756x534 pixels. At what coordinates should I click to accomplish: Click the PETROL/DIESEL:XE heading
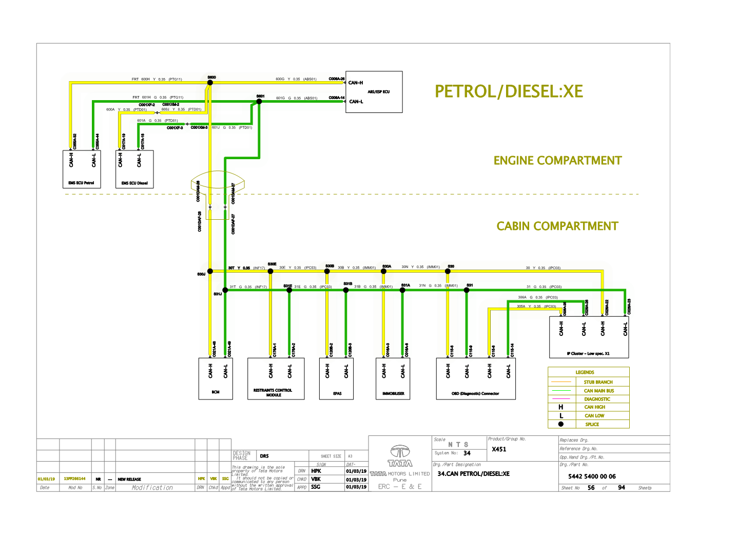point(509,91)
